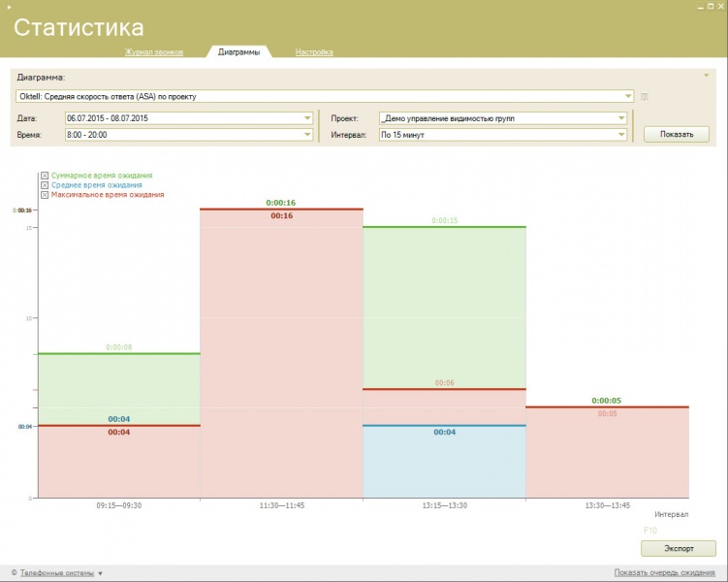This screenshot has width=728, height=582.
Task: Click the Интервал axis title
Action: (672, 515)
